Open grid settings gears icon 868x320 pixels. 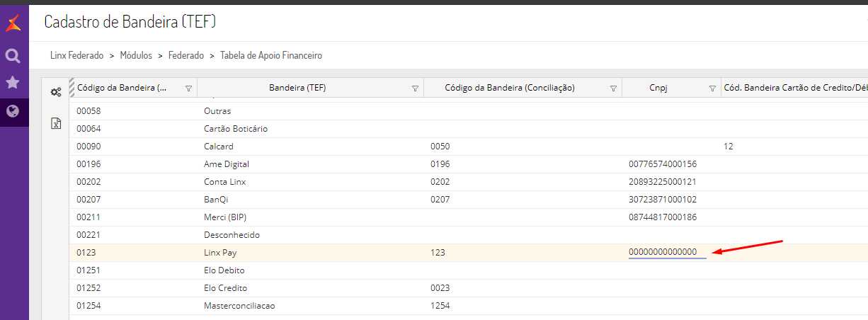click(x=56, y=91)
